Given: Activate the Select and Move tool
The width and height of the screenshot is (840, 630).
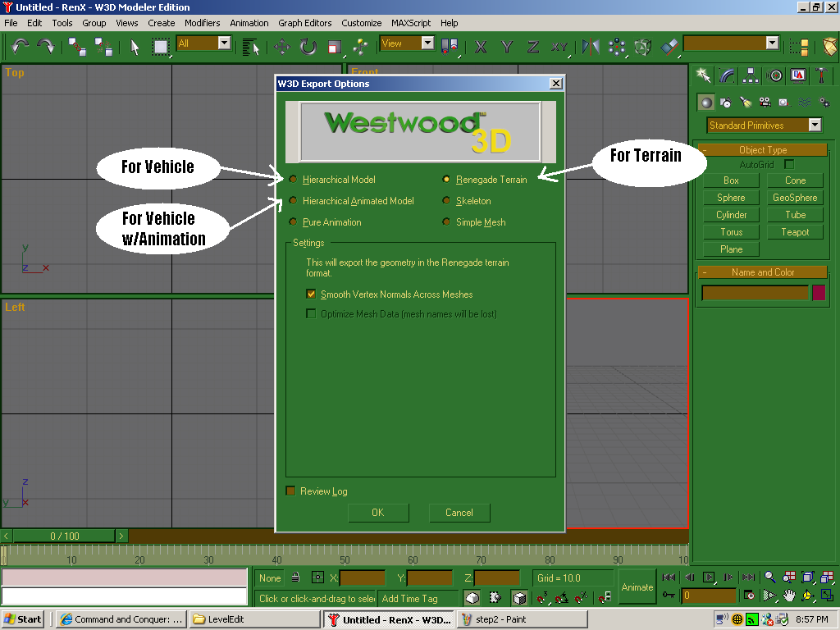Looking at the screenshot, I should click(281, 47).
